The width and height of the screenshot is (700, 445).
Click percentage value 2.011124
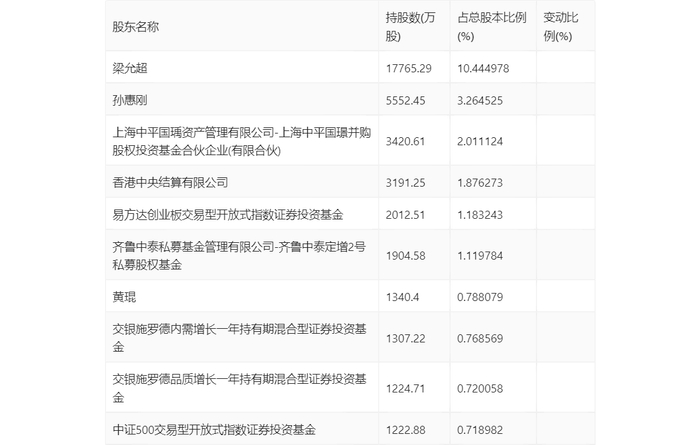pyautogui.click(x=480, y=141)
